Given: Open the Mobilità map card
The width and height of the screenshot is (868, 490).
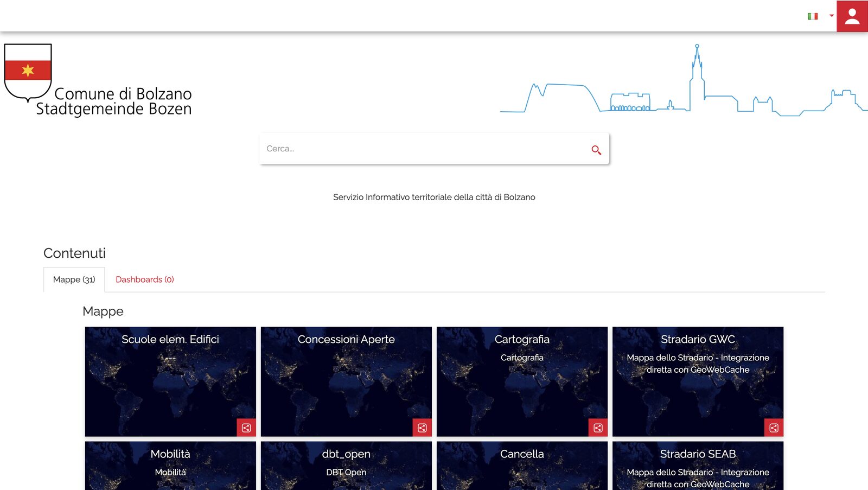Looking at the screenshot, I should point(170,466).
